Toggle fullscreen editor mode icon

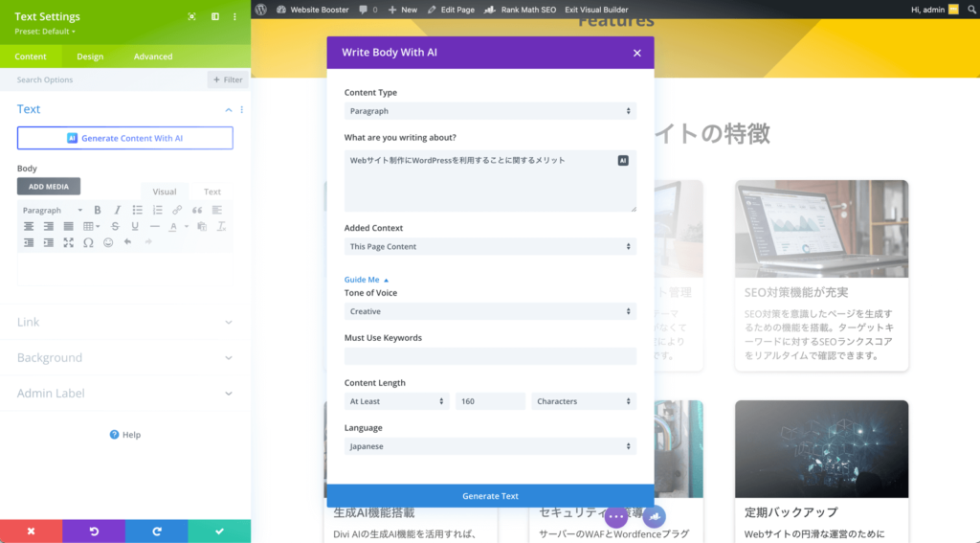tap(69, 242)
